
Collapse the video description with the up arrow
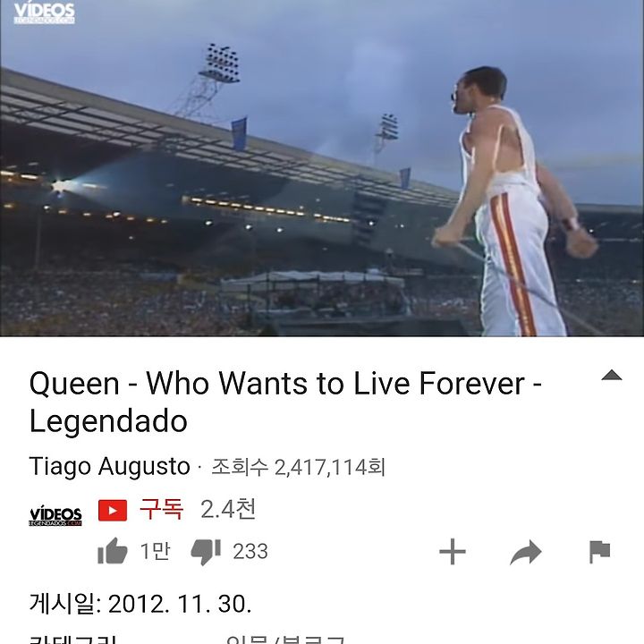coord(612,375)
